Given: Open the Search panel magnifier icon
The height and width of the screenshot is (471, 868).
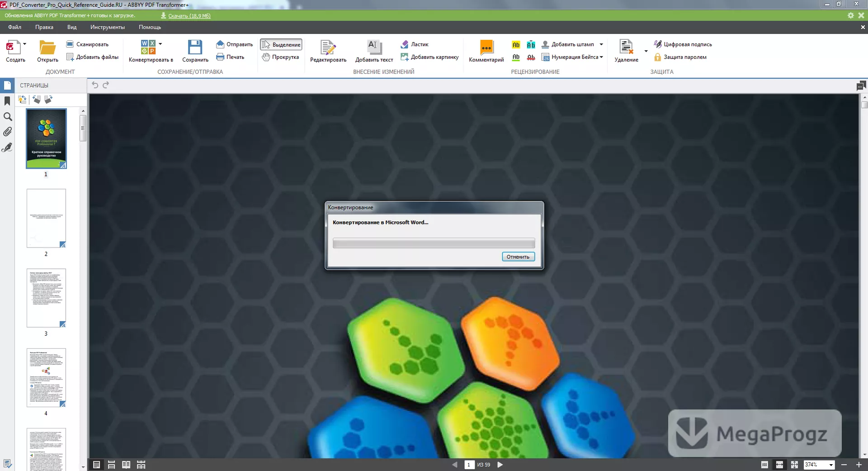Looking at the screenshot, I should 7,117.
